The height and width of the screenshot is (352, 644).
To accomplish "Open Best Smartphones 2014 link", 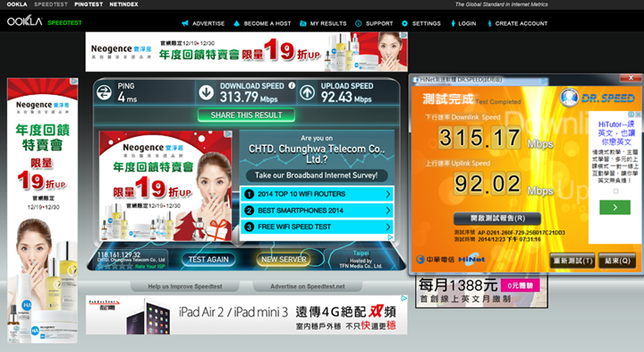I will pyautogui.click(x=317, y=210).
